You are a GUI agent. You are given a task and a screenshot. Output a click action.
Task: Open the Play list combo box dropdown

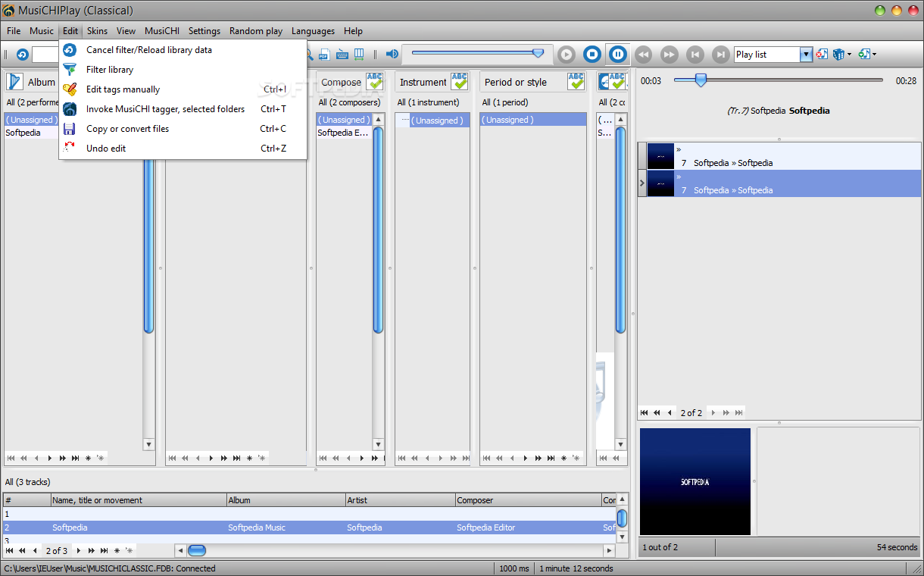(x=807, y=55)
